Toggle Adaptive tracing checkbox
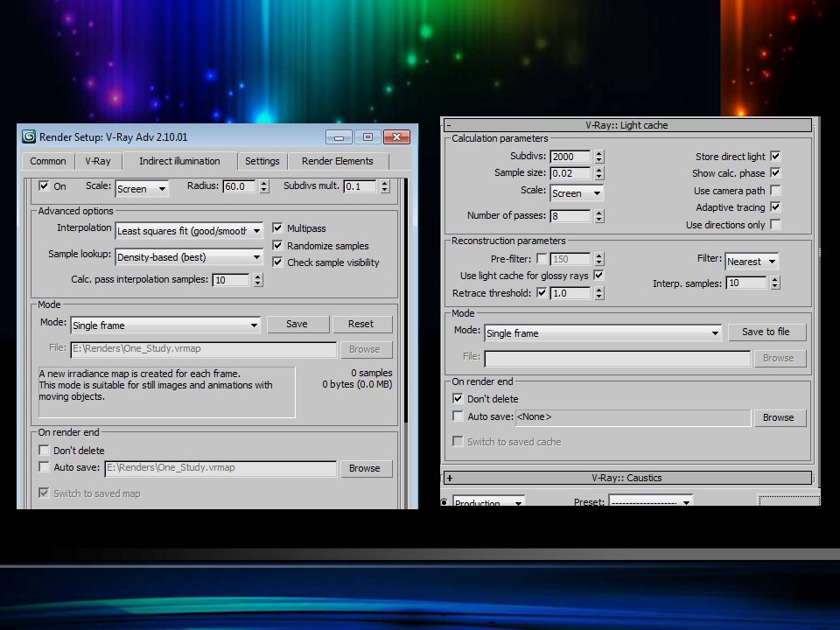This screenshot has height=630, width=840. (775, 206)
